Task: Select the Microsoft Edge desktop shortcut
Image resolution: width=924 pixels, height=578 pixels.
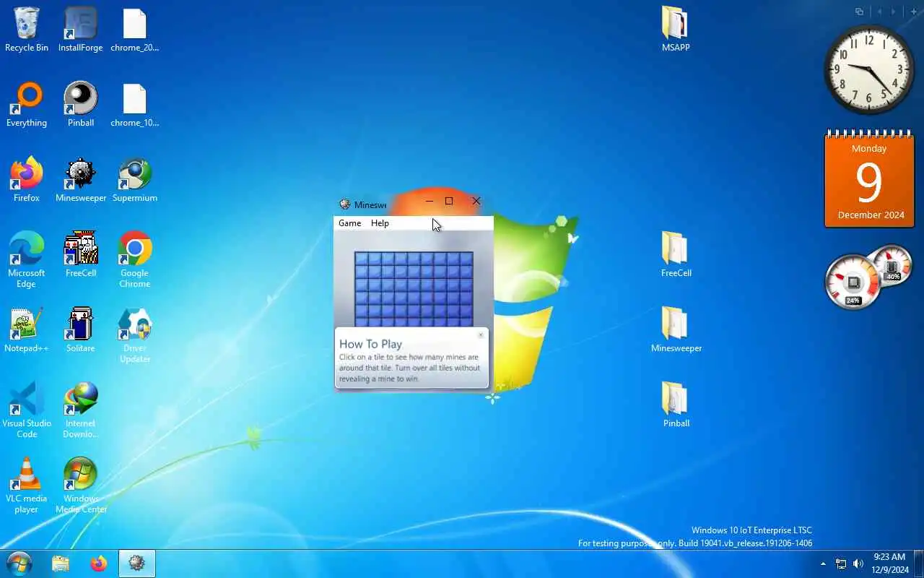Action: click(x=27, y=259)
